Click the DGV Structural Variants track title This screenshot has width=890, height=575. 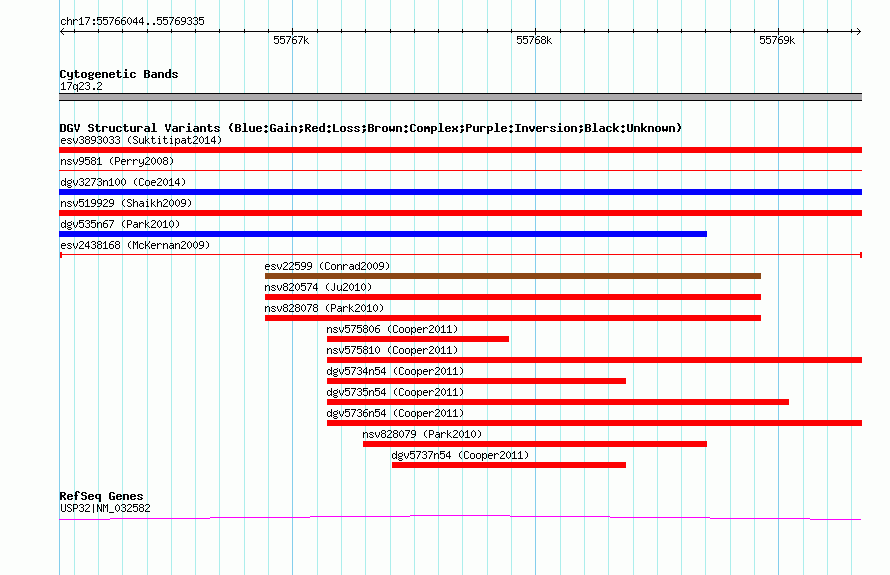[371, 128]
